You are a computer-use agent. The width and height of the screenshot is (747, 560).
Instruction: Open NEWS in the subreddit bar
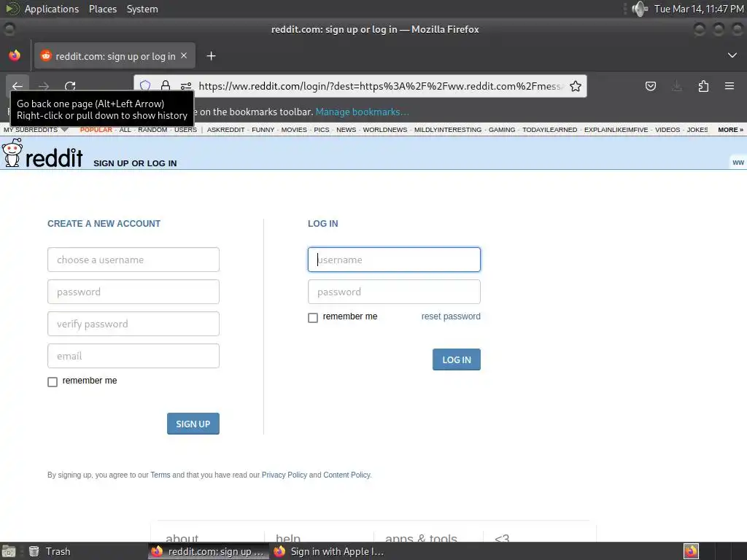347,130
